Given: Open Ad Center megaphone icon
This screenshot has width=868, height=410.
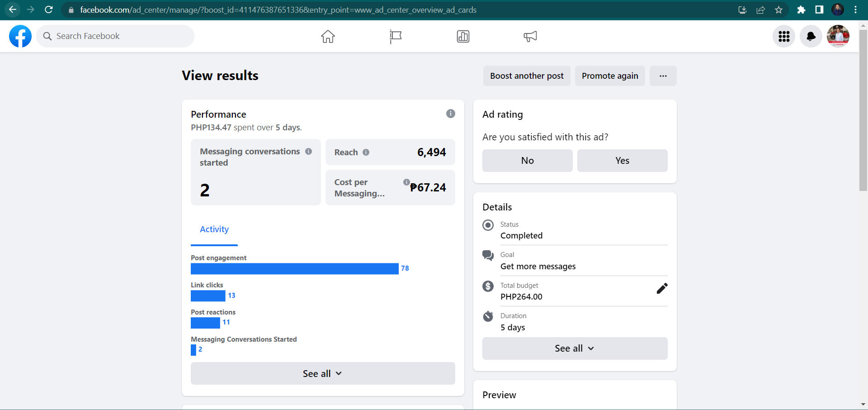Looking at the screenshot, I should (x=530, y=36).
